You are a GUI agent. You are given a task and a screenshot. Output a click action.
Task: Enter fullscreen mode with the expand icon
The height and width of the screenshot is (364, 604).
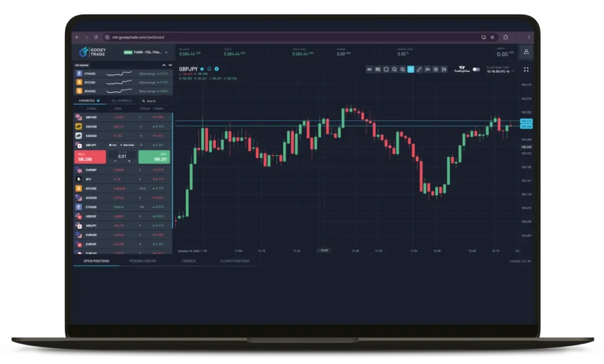click(526, 69)
